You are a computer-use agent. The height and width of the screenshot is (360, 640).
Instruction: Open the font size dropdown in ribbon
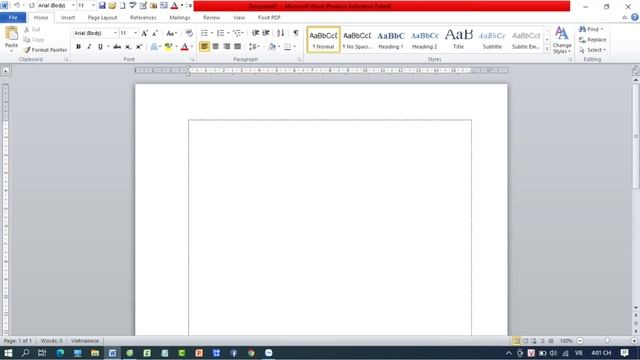(136, 33)
